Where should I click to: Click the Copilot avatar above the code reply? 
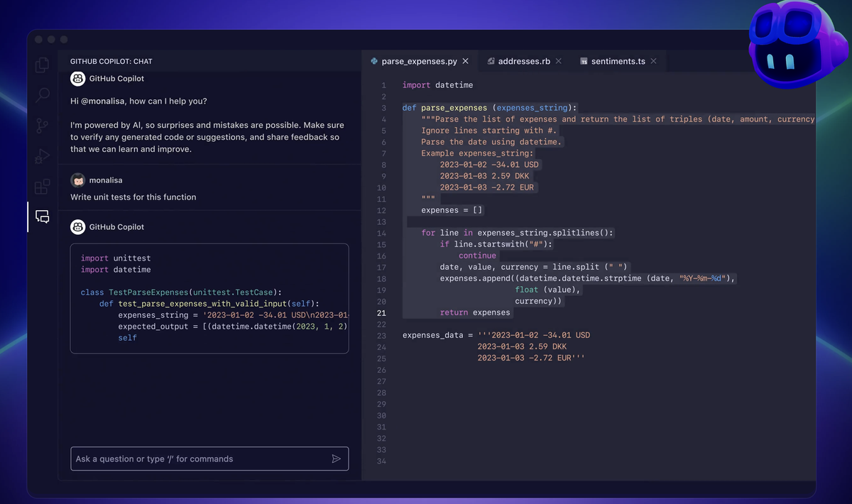78,227
